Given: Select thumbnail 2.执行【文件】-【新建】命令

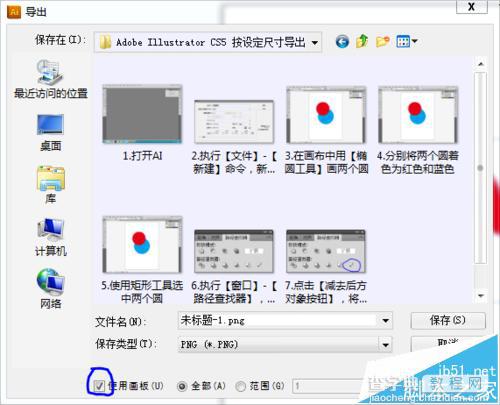Looking at the screenshot, I should (x=234, y=122).
